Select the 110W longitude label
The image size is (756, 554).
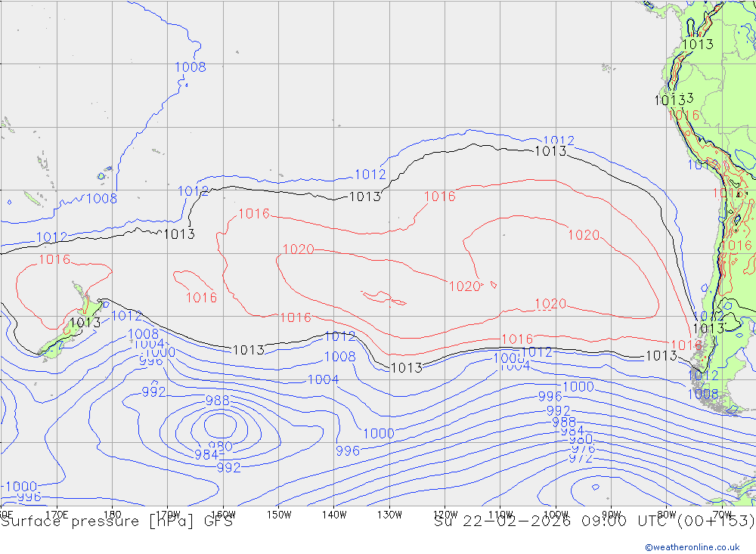(500, 515)
